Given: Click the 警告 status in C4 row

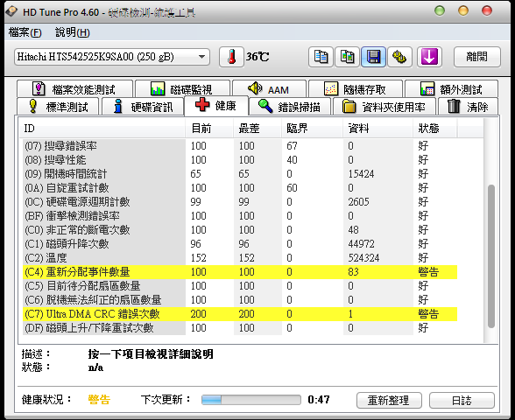Looking at the screenshot, I should tap(428, 272).
